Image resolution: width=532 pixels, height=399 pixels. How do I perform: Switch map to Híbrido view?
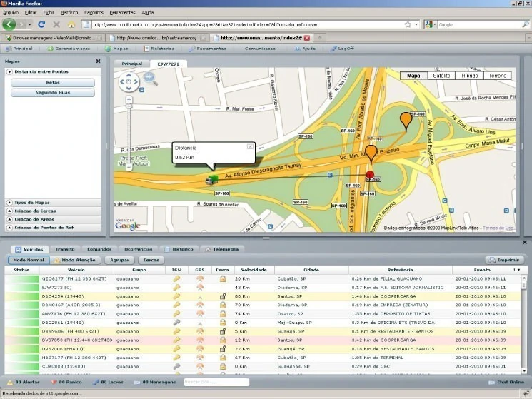tap(470, 76)
